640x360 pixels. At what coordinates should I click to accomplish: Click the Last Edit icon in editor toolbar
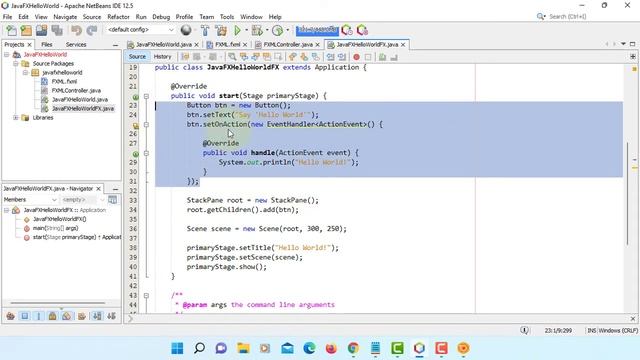(185, 57)
